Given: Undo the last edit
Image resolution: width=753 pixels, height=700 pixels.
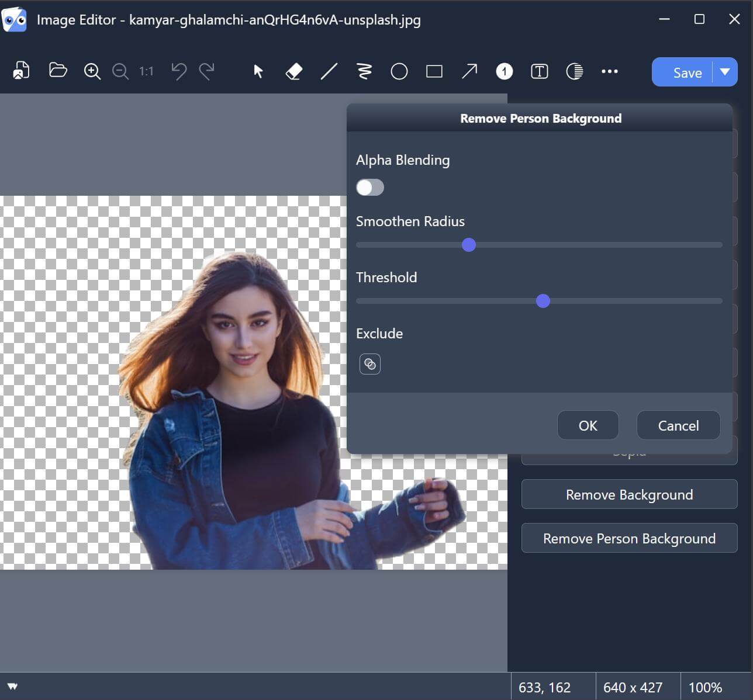Looking at the screenshot, I should 178,71.
